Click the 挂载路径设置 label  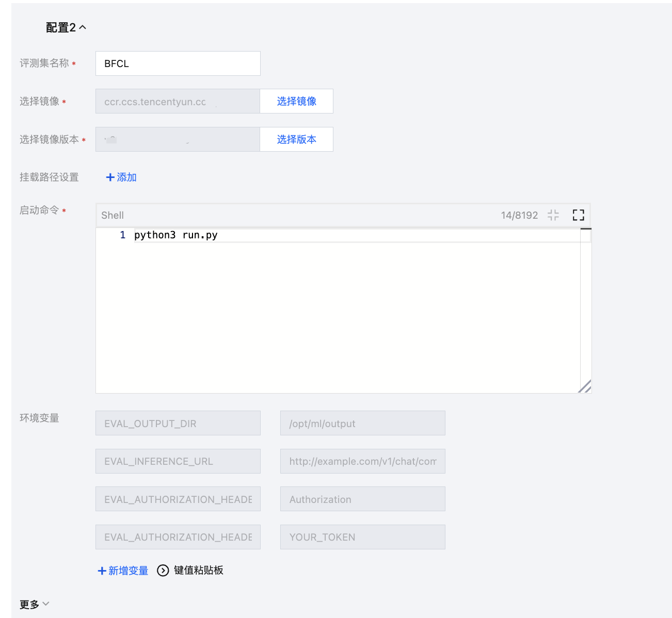49,177
